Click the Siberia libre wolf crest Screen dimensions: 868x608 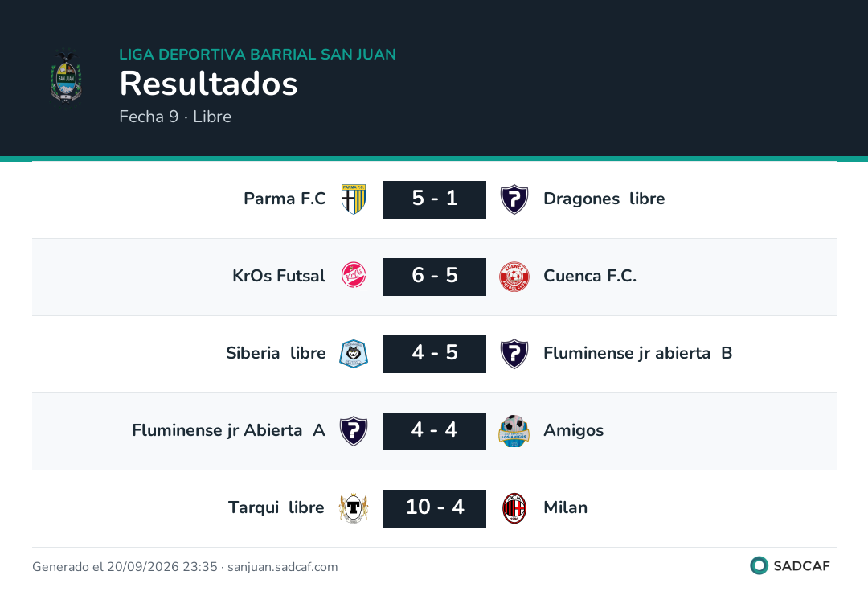[354, 354]
